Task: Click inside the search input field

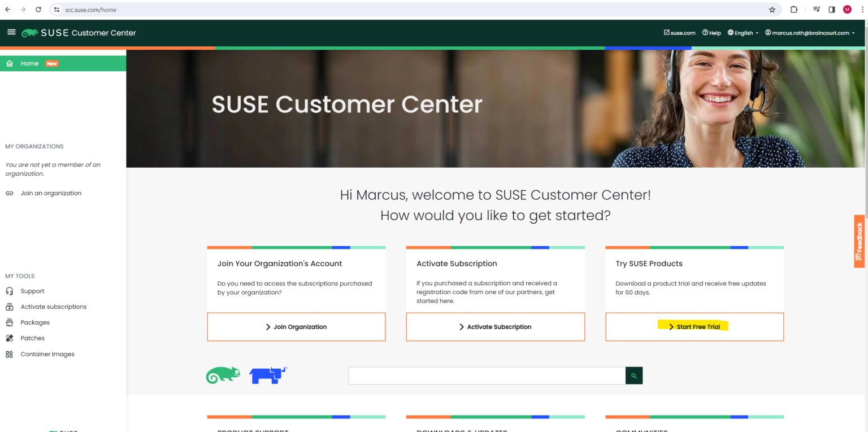Action: (x=486, y=375)
